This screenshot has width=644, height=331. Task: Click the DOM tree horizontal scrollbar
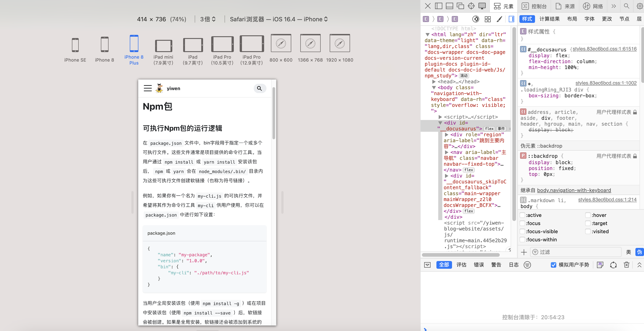(460, 255)
